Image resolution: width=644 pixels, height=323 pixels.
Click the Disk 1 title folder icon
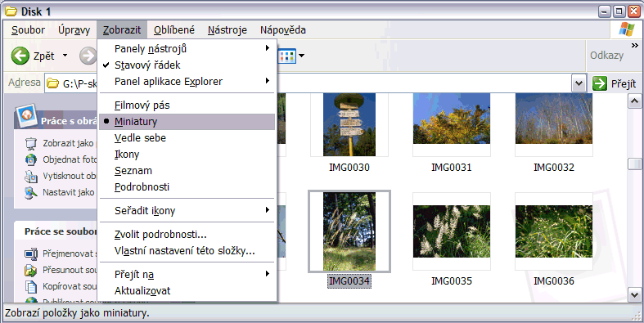tap(11, 11)
